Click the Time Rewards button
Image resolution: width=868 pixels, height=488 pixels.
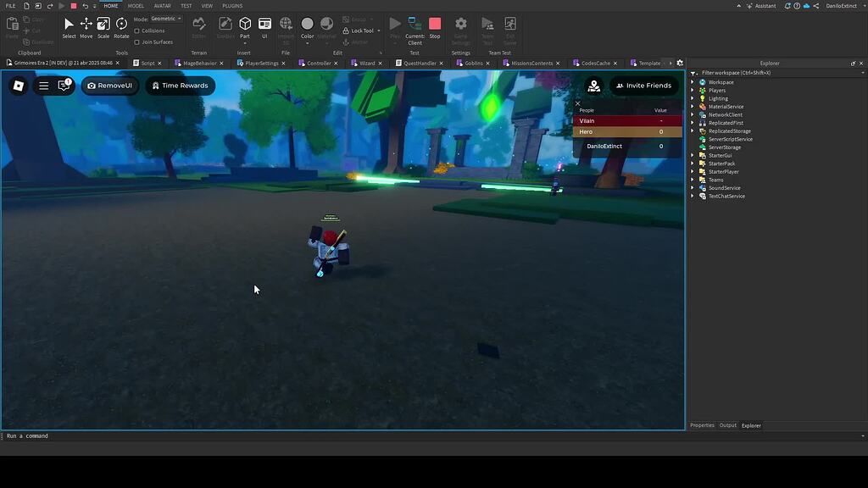click(180, 85)
